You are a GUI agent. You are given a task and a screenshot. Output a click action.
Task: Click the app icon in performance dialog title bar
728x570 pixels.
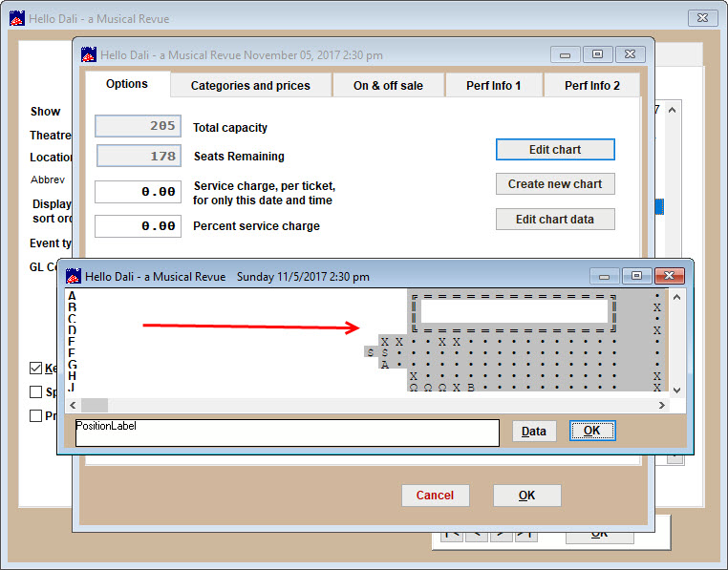pos(89,54)
